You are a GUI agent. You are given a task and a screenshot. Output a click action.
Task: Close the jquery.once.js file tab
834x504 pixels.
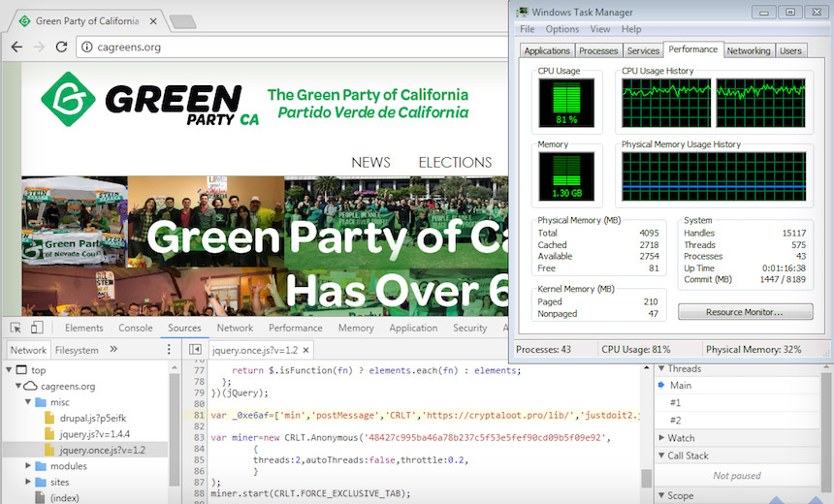coord(305,350)
